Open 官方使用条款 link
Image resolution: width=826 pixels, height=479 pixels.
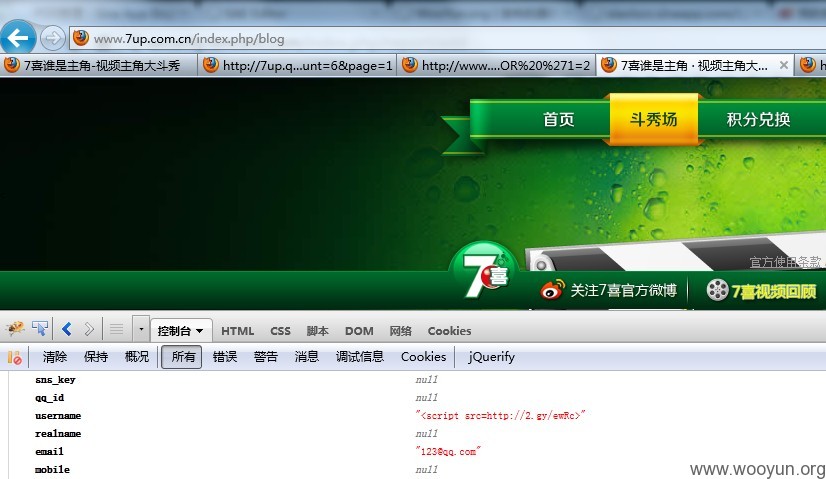tap(785, 262)
